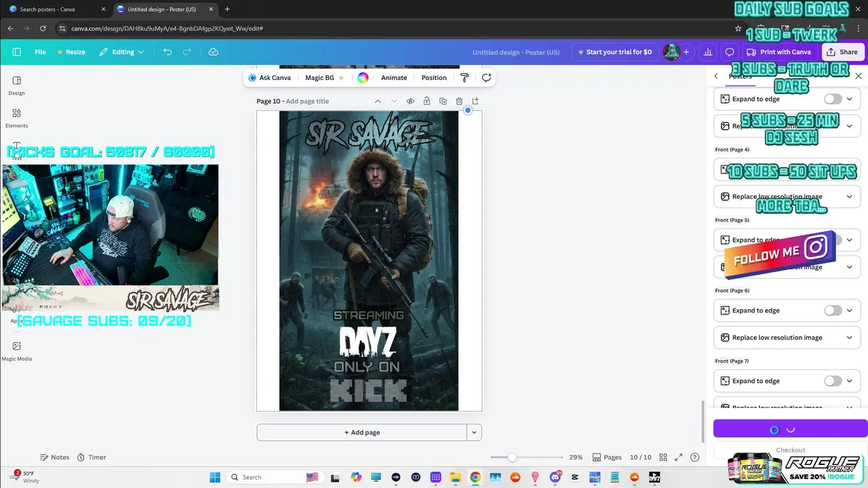Select the paint roller copy style icon
Viewport: 868px width, 488px height.
tap(465, 78)
